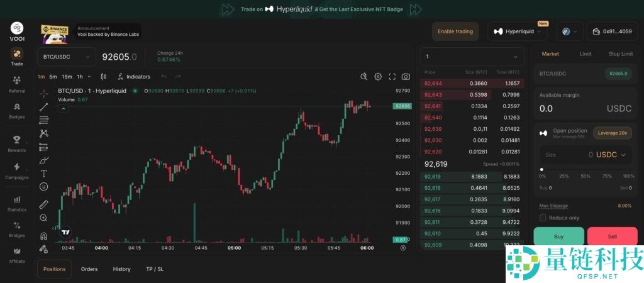The image size is (644, 283).
Task: Open the Bridges sidebar item
Action: (17, 230)
